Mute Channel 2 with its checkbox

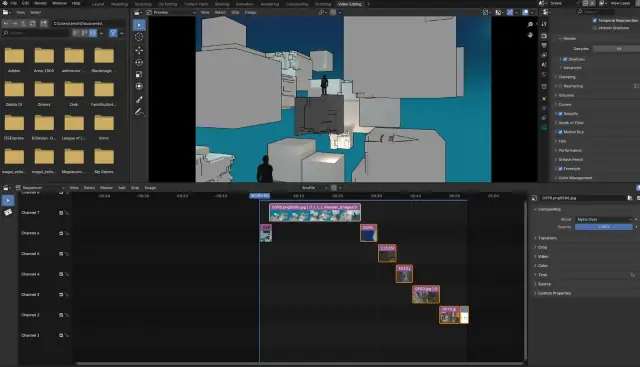[61, 315]
